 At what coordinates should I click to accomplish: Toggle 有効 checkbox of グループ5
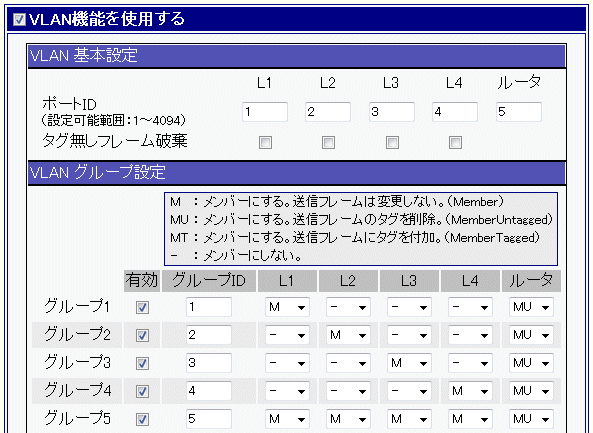(x=142, y=419)
